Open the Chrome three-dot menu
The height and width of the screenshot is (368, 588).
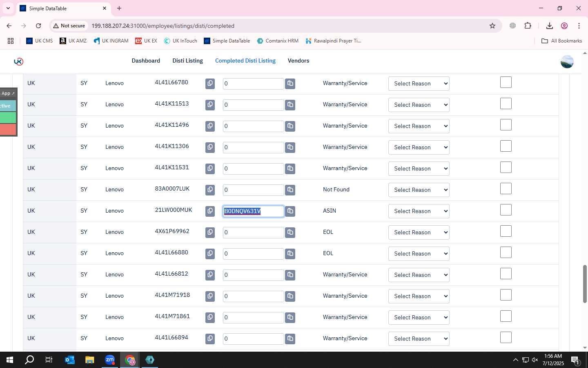coord(579,26)
